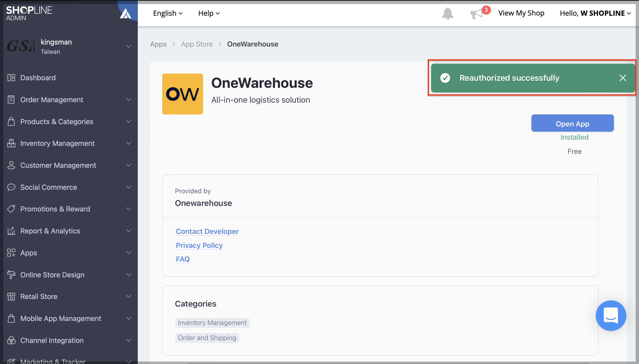
Task: Open the Privacy Policy link
Action: (199, 245)
